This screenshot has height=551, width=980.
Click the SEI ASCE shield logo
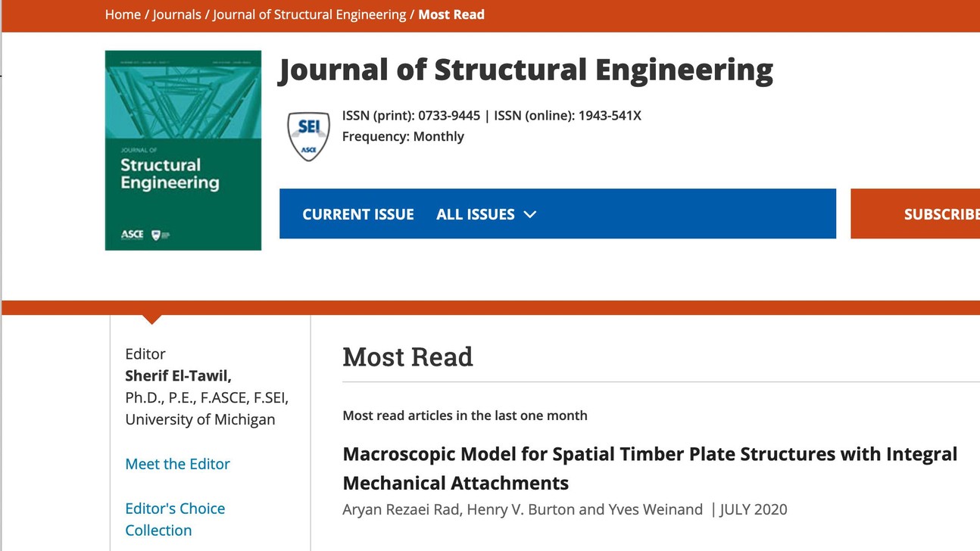pyautogui.click(x=308, y=135)
